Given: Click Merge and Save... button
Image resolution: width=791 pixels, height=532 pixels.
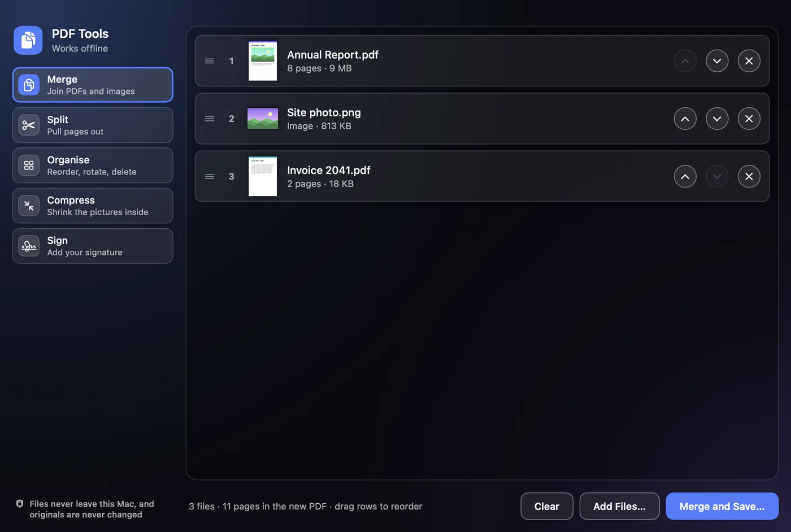Looking at the screenshot, I should [722, 506].
